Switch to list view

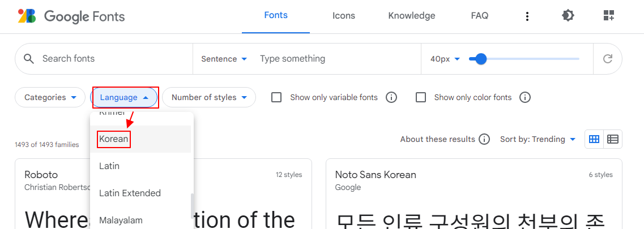click(x=613, y=139)
